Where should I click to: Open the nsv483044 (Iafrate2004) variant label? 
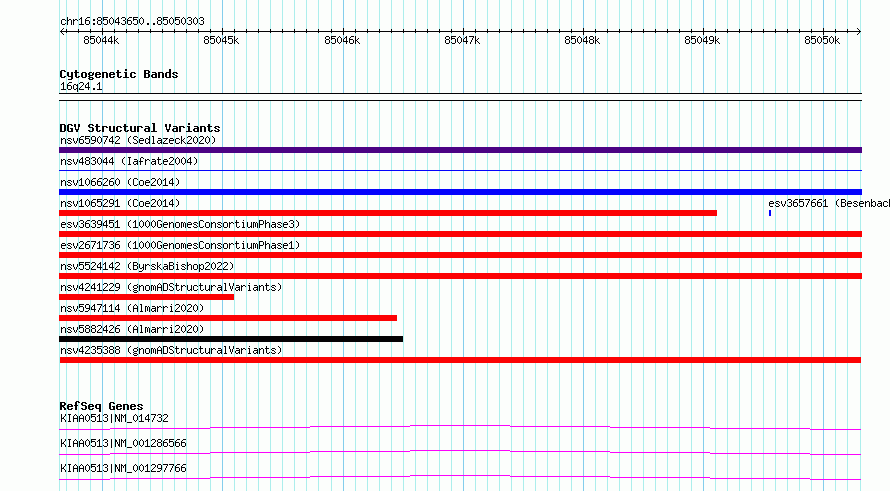129,161
